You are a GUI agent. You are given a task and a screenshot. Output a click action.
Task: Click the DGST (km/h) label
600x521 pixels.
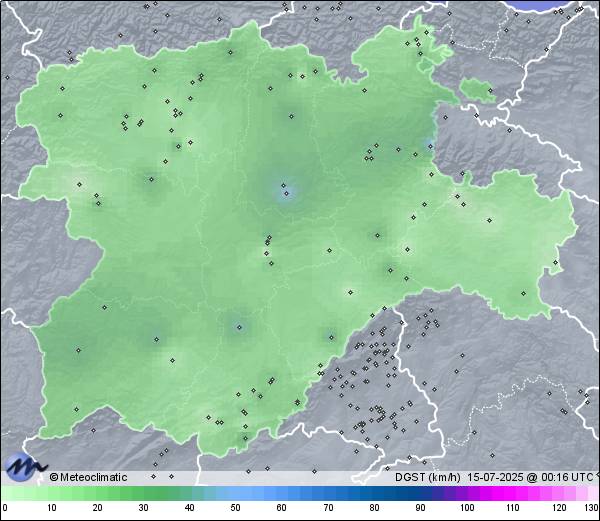pos(428,477)
